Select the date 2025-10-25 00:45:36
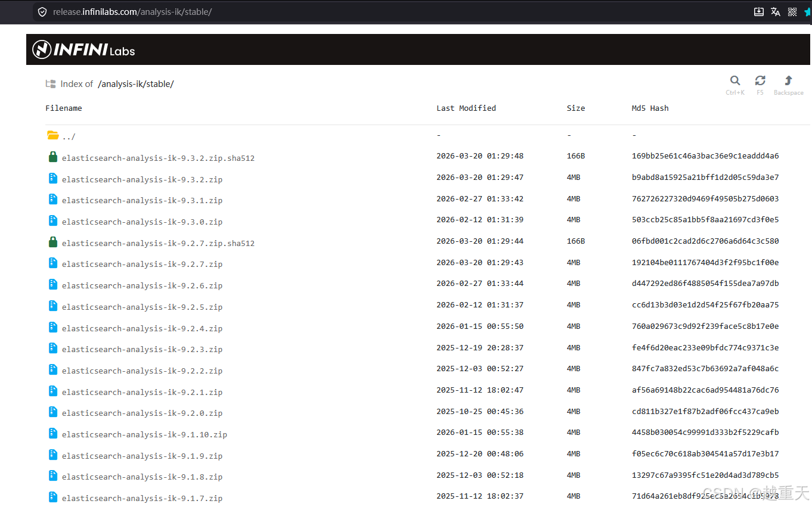 480,411
